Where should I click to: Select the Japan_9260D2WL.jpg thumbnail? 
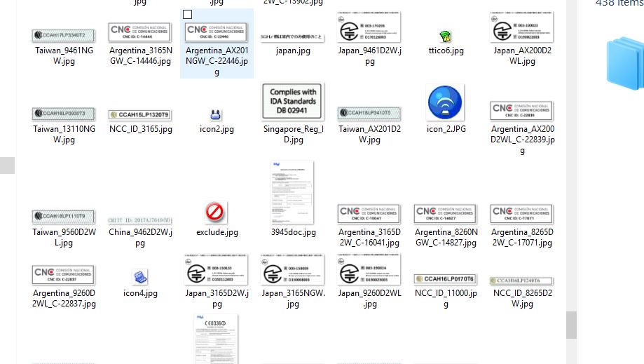pyautogui.click(x=369, y=270)
